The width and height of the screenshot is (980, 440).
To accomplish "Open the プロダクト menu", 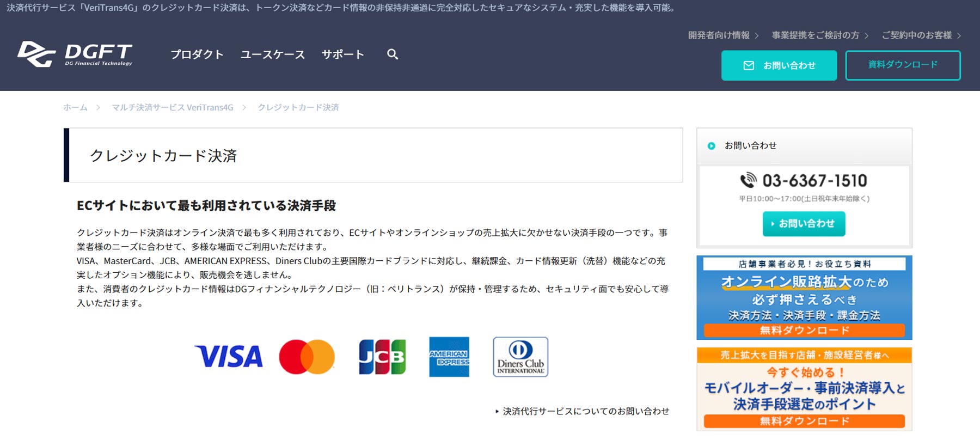I will coord(197,54).
